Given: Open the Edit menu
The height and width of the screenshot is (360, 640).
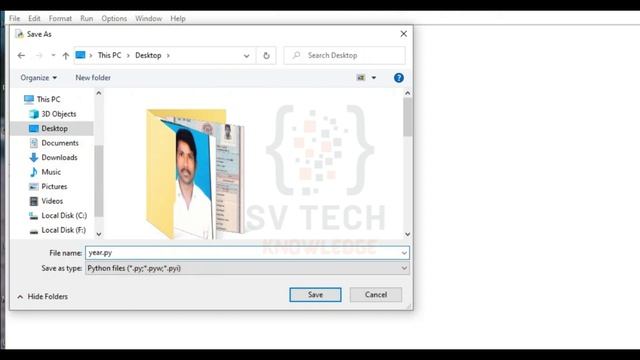Looking at the screenshot, I should point(34,18).
